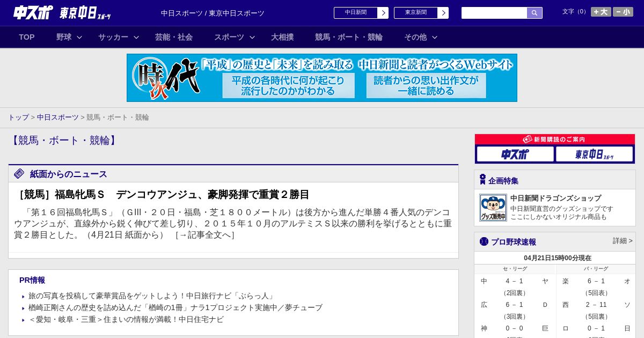Viewport: 644px width, 338px height.
Task: Click 東京中日スポーツ subscription banner button
Action: pos(595,154)
